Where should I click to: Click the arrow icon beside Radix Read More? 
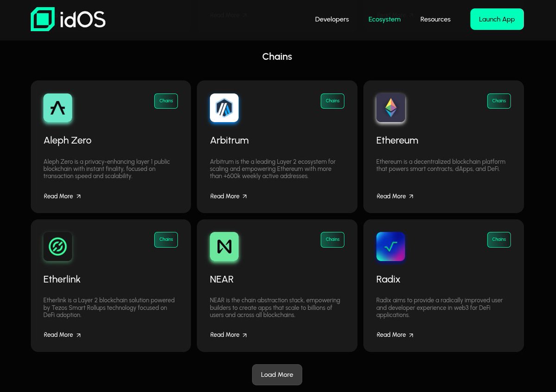(x=411, y=335)
